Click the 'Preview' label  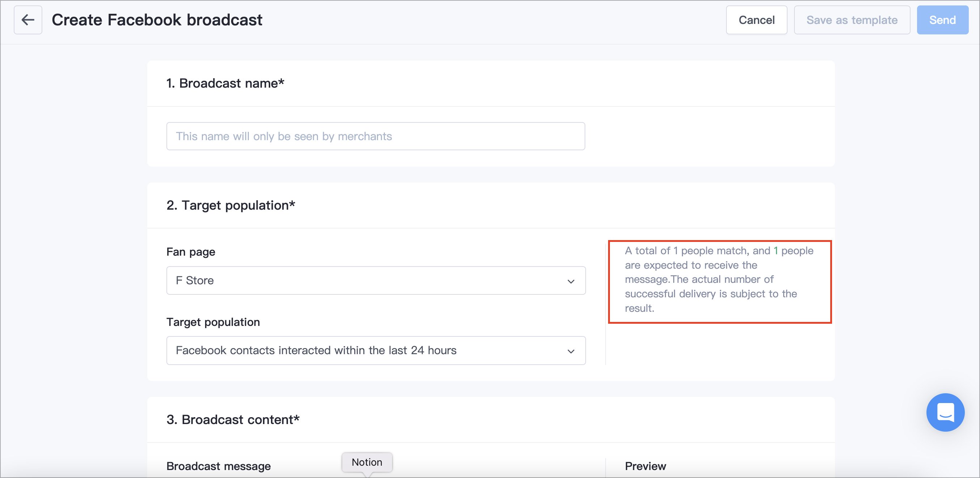[x=645, y=466]
